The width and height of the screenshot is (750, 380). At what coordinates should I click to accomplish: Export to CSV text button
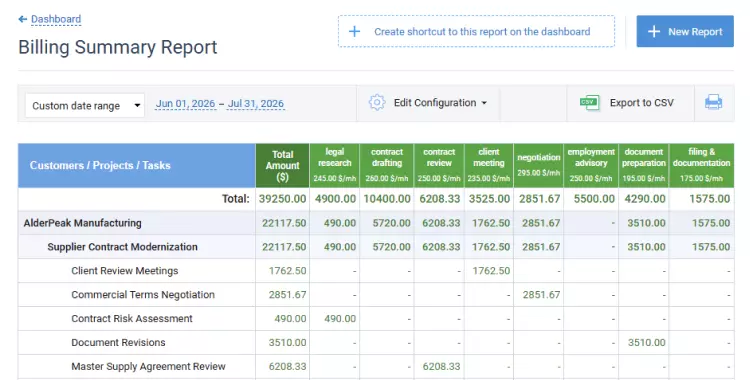coord(641,102)
